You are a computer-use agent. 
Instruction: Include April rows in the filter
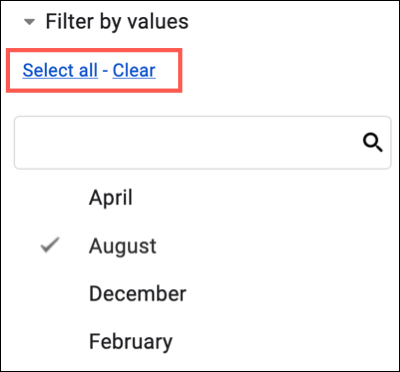[x=111, y=198]
